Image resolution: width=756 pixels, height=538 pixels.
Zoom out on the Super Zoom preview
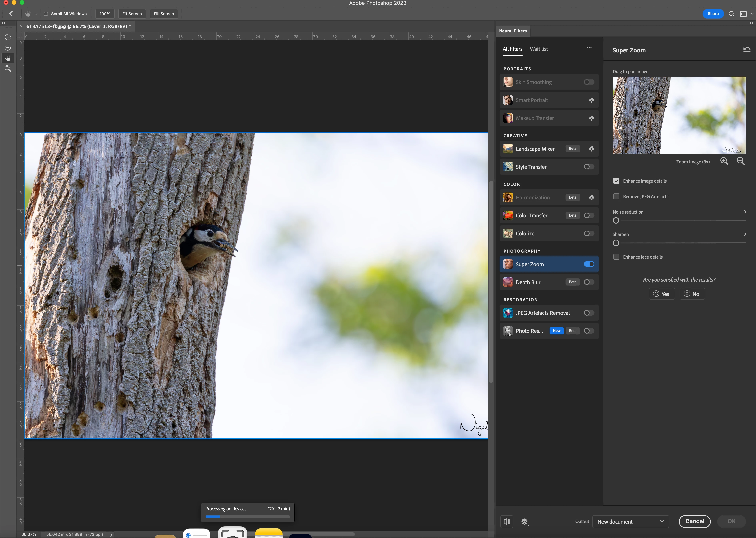point(740,161)
